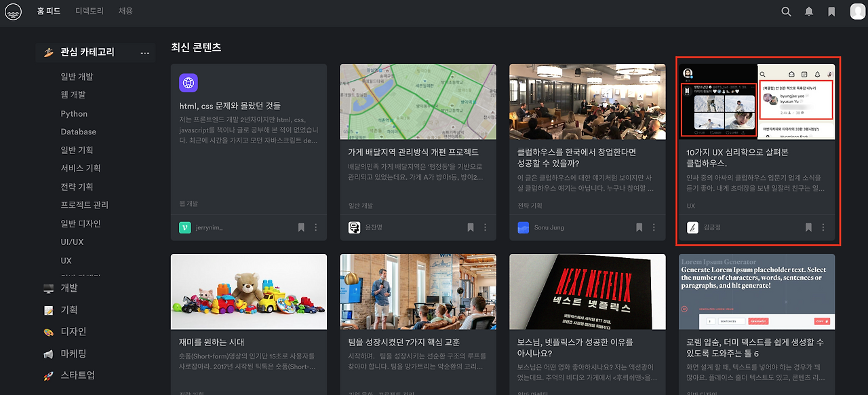Bookmark the 김금정 card
This screenshot has height=395, width=868.
click(808, 227)
